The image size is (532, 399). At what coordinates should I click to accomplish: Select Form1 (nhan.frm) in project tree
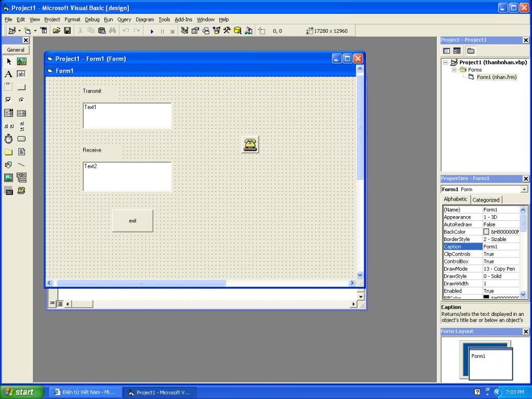[x=497, y=77]
